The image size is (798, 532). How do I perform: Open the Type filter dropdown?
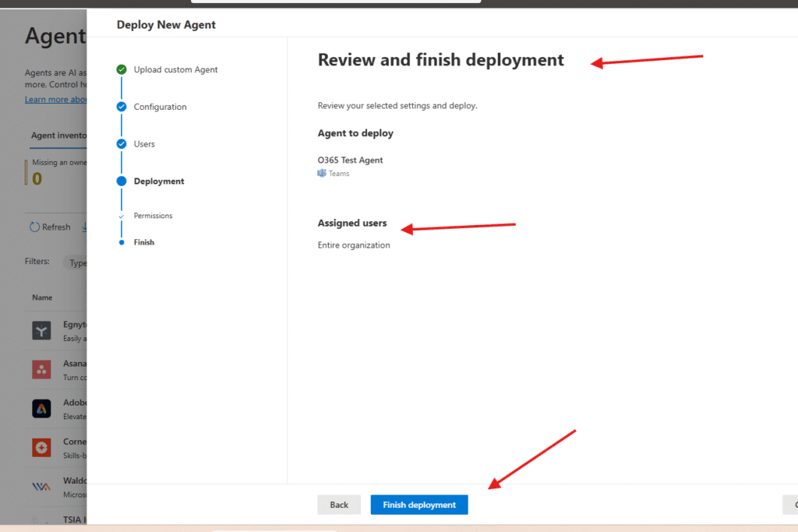point(76,263)
